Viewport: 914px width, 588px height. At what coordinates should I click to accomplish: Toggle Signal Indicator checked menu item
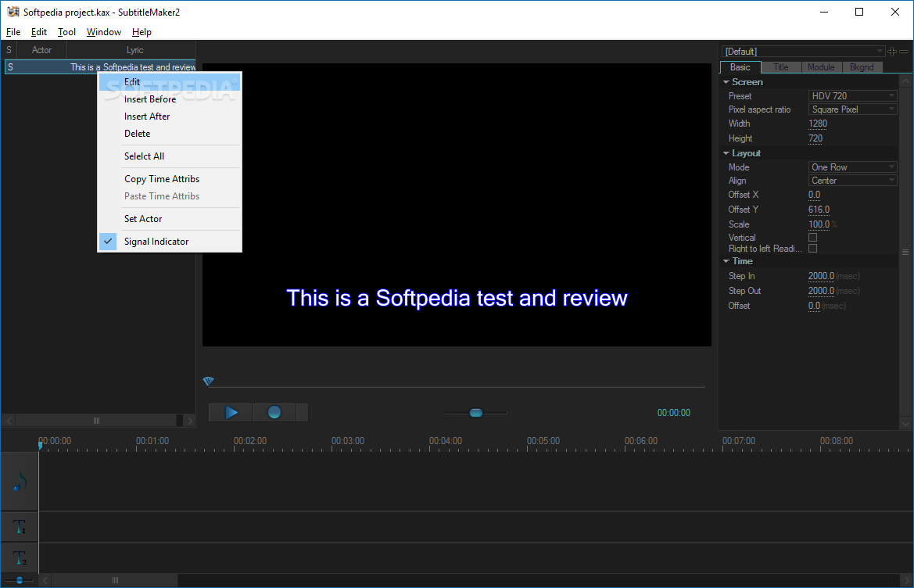(x=170, y=242)
